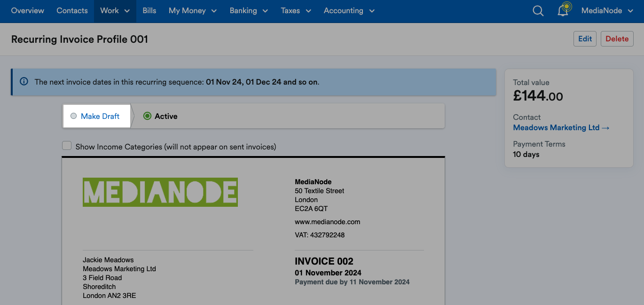Click the Edit button
Screen dimensions: 644x305
(585, 39)
